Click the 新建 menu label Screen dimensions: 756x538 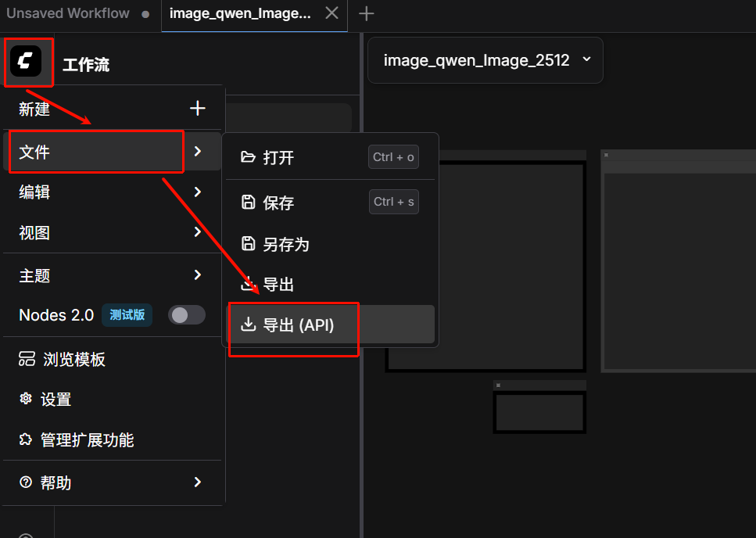34,109
